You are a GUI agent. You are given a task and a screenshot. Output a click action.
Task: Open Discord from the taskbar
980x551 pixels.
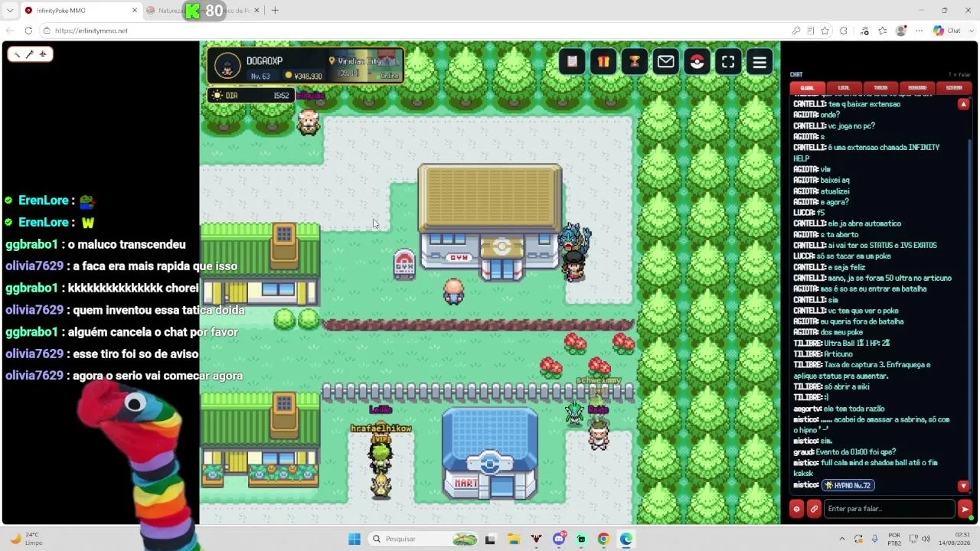[x=559, y=539]
